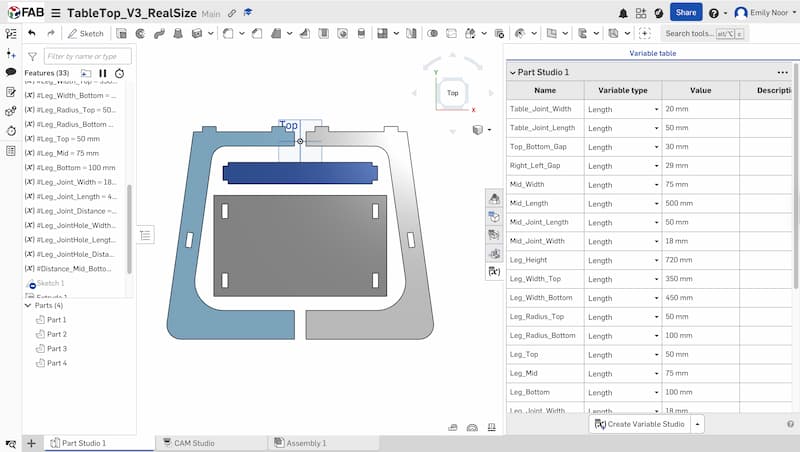Toggle the feature list filter icon

pos(32,56)
